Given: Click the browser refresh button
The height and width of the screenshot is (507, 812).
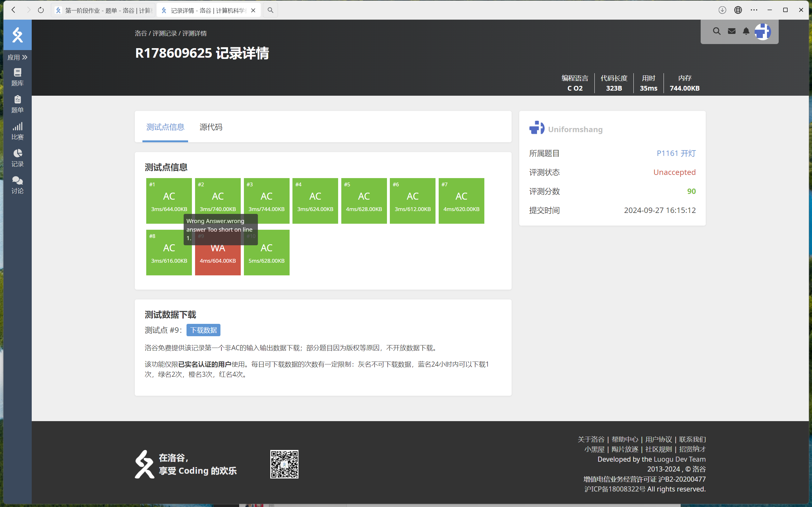Looking at the screenshot, I should (41, 10).
